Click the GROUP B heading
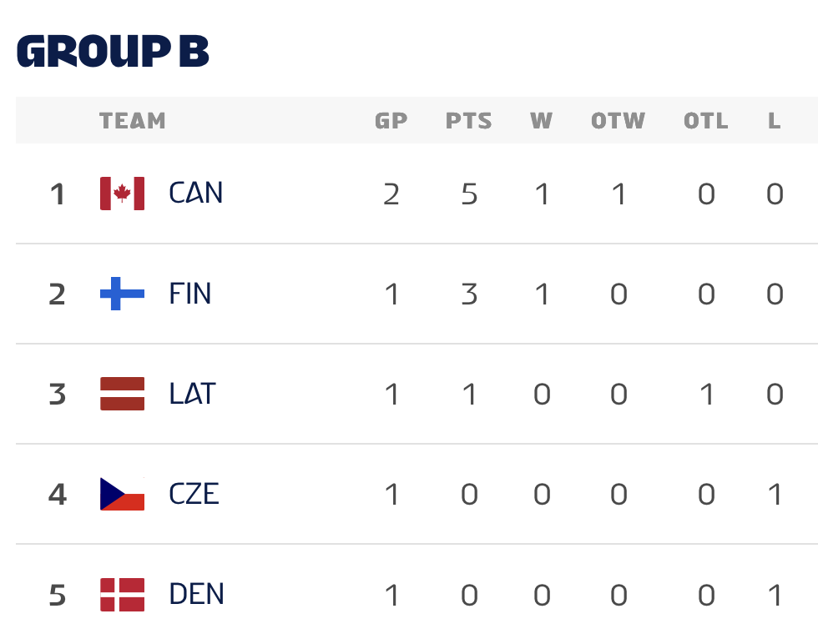 pyautogui.click(x=113, y=53)
